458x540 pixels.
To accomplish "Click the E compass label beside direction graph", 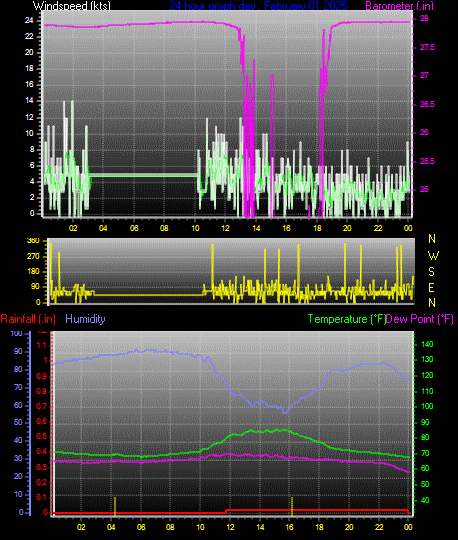I will [x=431, y=287].
